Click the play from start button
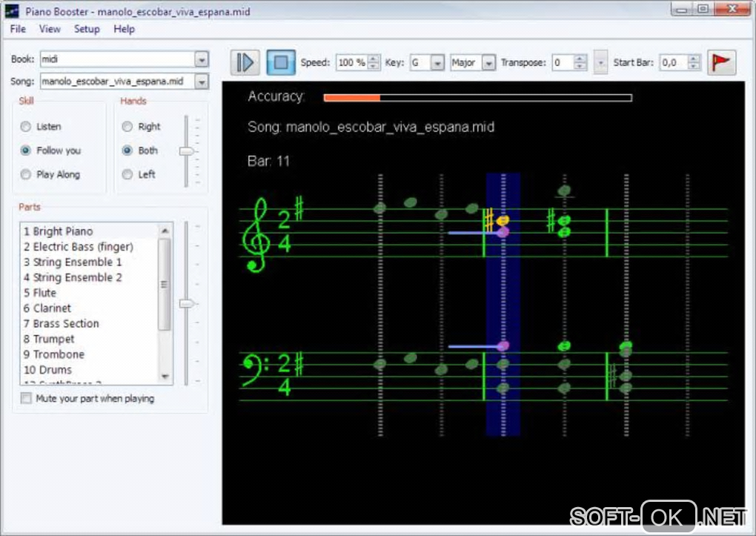 pos(245,62)
